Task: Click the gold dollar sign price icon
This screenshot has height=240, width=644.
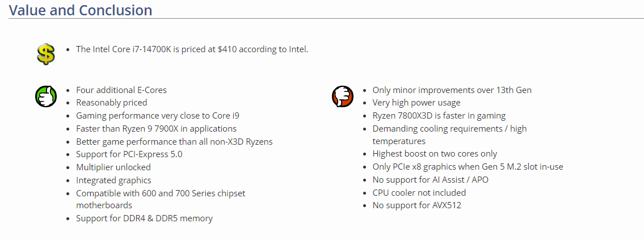Action: tap(46, 54)
